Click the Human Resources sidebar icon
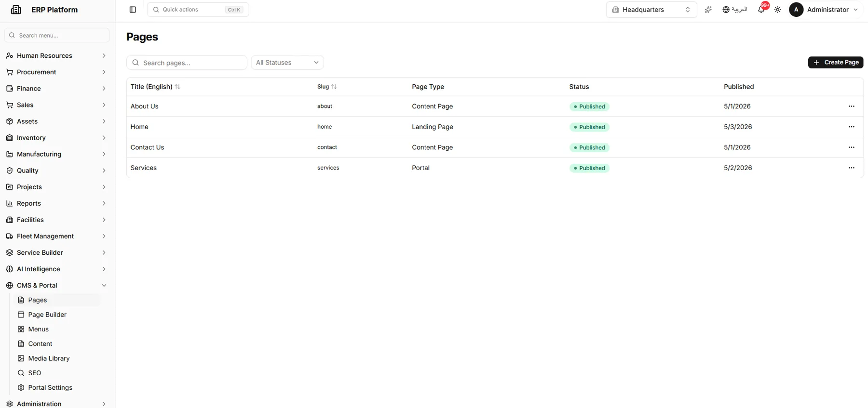 (10, 56)
